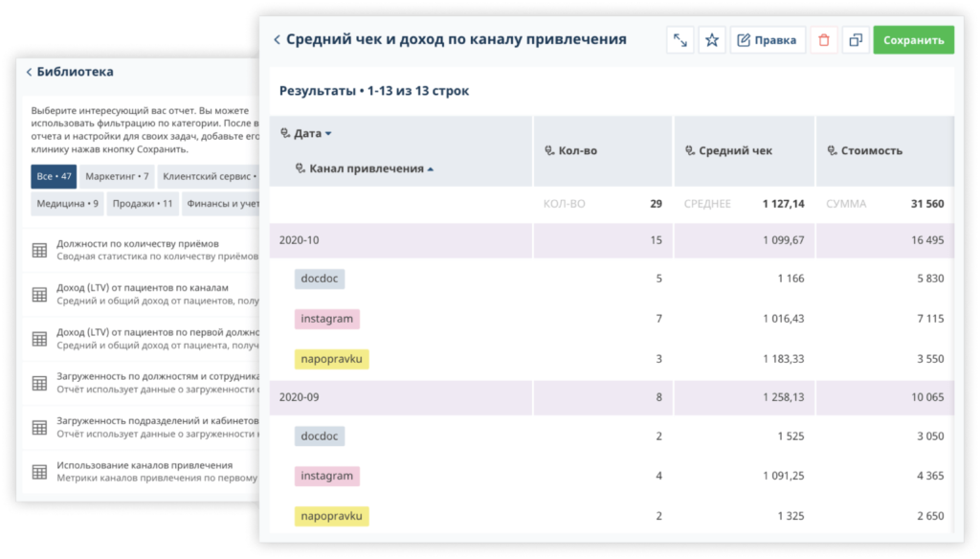The height and width of the screenshot is (559, 980).
Task: Open the Дата column sort dropdown arrow
Action: pos(328,134)
